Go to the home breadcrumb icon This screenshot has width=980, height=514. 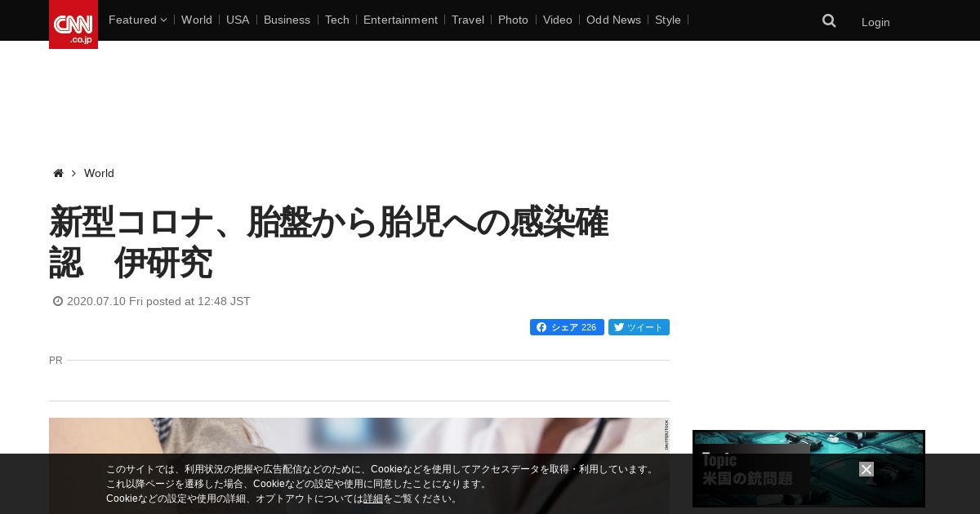click(x=58, y=173)
